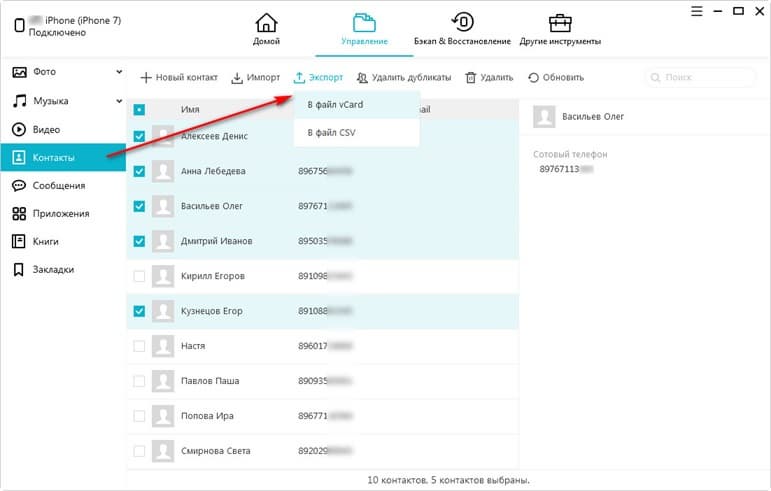Screen dimensions: 771x491
Task: Open the Экспорт dropdown
Action: click(319, 77)
